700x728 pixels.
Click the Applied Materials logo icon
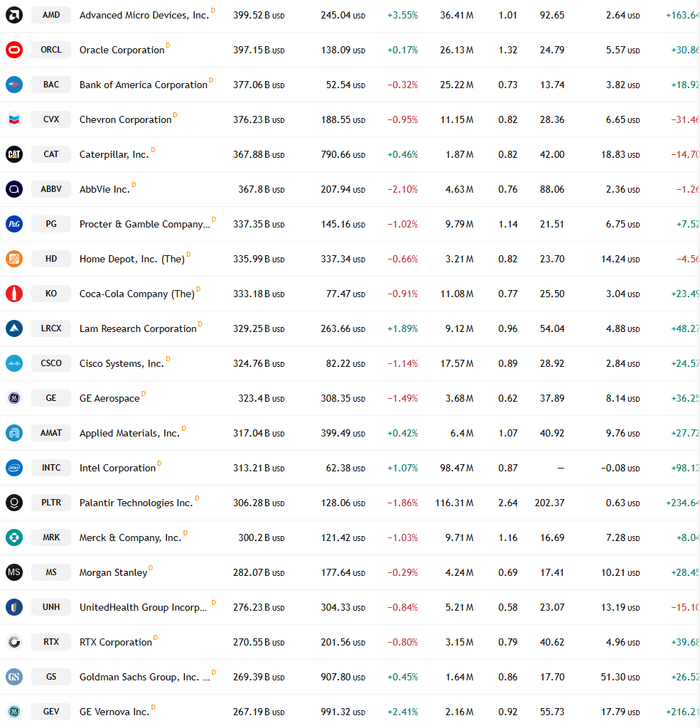[14, 433]
